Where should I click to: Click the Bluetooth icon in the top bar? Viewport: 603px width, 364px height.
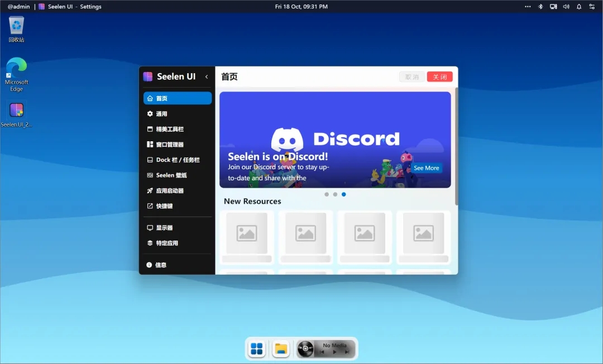pos(540,6)
